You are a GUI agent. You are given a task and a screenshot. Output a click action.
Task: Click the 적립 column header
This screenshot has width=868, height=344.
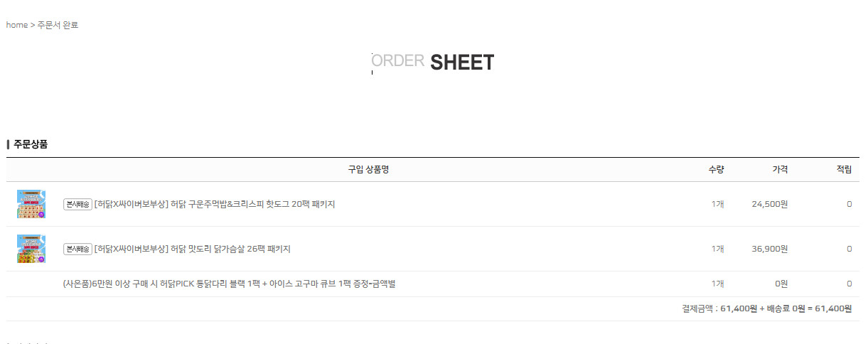(x=844, y=169)
